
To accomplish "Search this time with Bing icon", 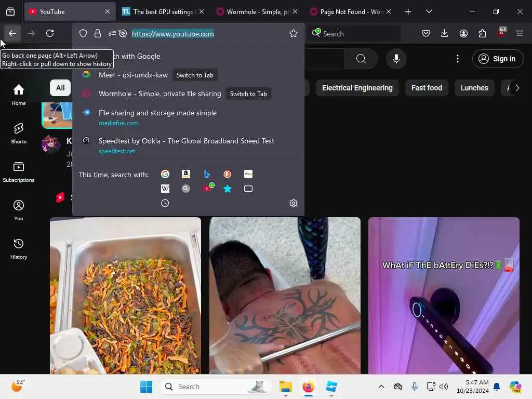I will click(207, 174).
